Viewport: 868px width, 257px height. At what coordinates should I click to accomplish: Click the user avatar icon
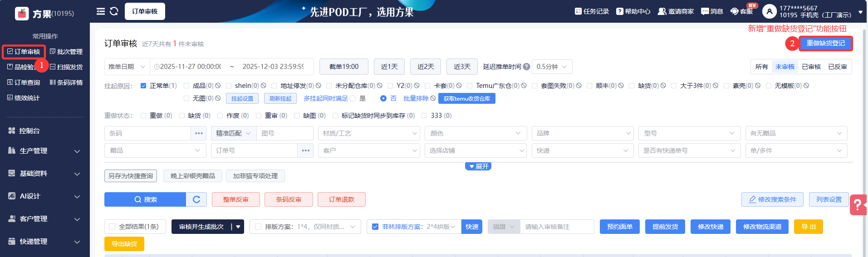tap(769, 11)
